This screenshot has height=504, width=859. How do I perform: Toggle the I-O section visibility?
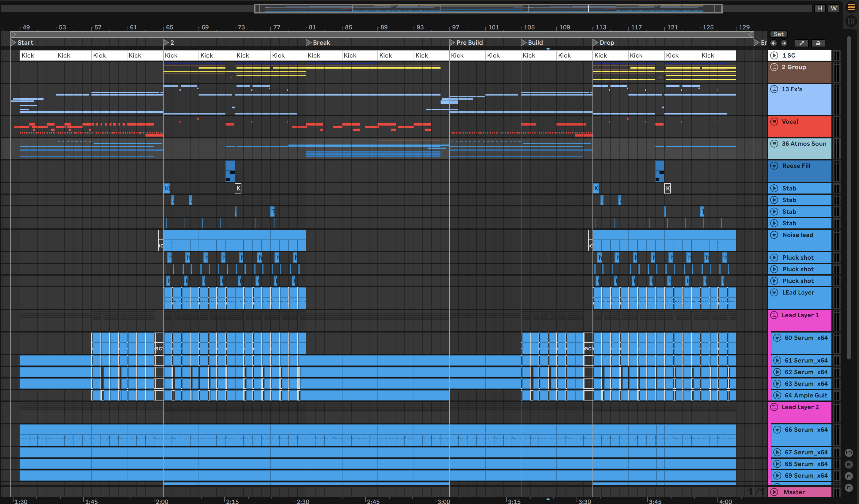pos(849,453)
